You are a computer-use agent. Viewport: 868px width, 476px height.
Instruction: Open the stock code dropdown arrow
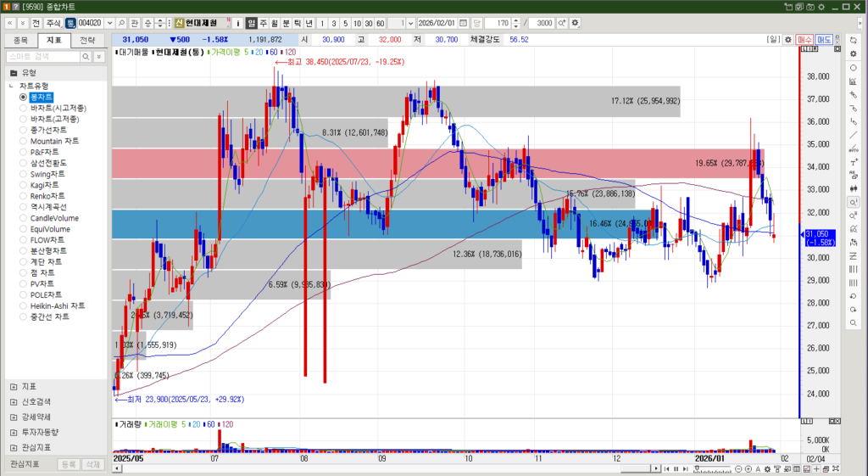(x=109, y=22)
